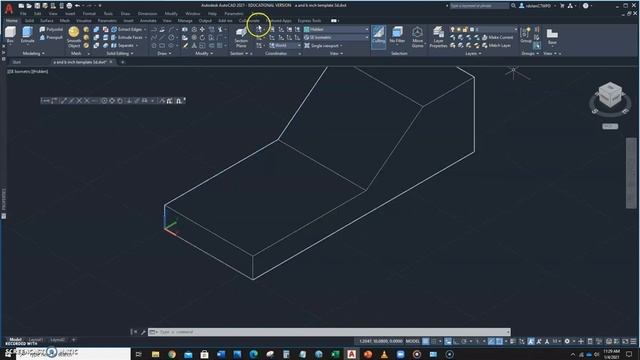The height and width of the screenshot is (360, 640).
Task: Click the File Explorer icon in Windows taskbar
Action: 155,354
